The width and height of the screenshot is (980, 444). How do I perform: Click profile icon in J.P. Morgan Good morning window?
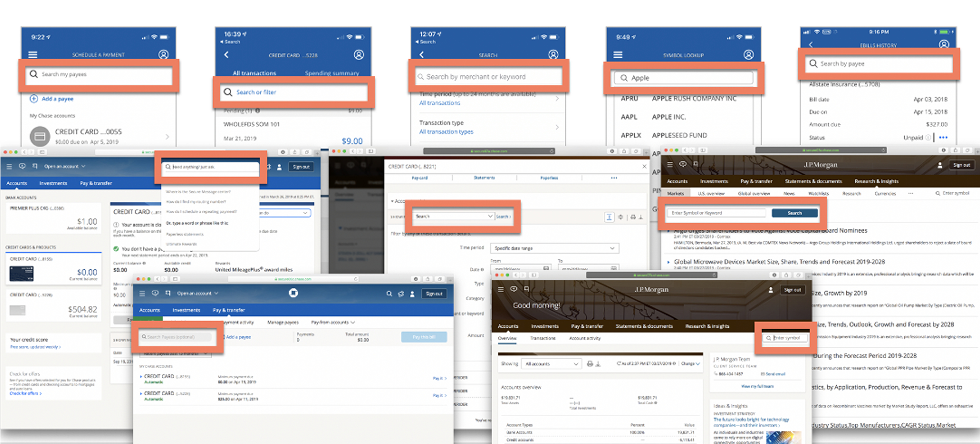point(770,290)
